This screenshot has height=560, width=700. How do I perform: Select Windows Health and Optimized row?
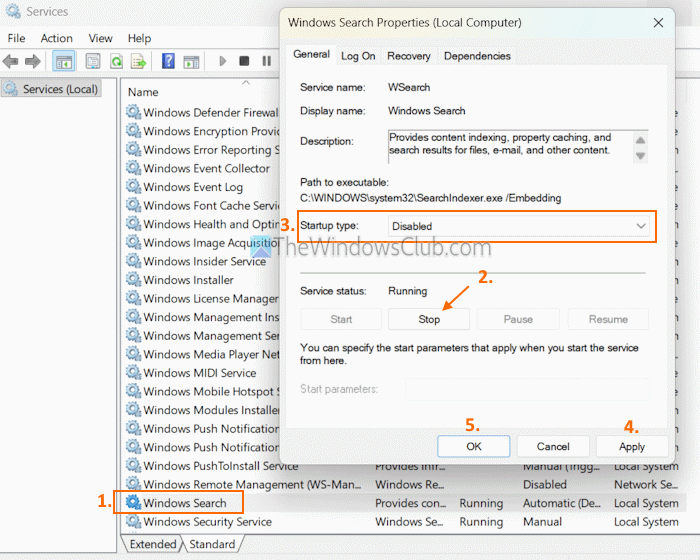[202, 224]
